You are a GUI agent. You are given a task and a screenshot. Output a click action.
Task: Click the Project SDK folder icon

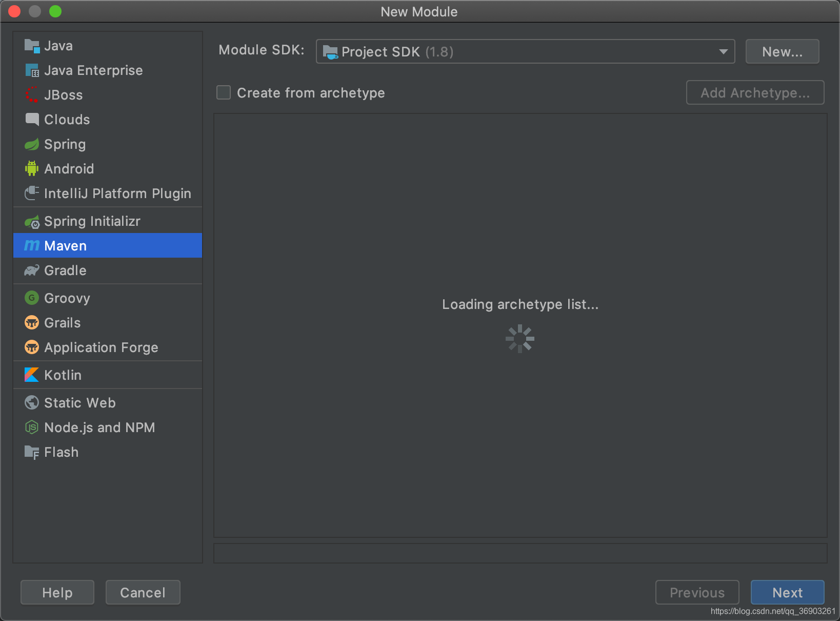pos(330,52)
